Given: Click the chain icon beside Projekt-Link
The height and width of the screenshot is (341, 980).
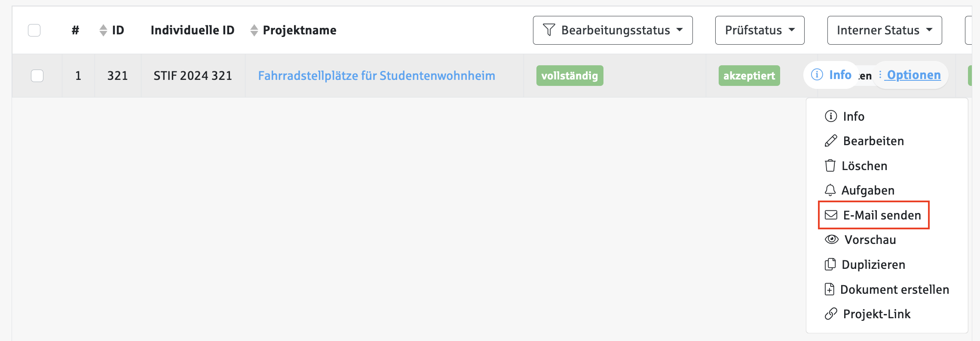Looking at the screenshot, I should pos(830,314).
